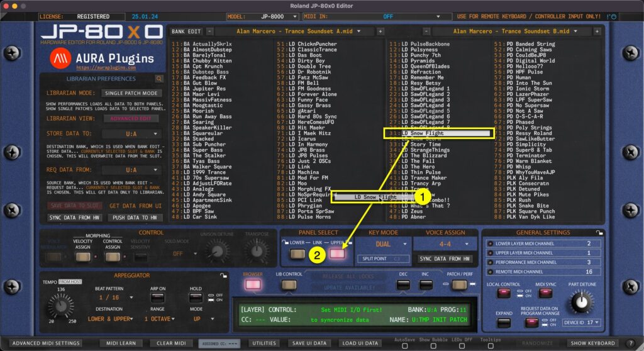The image size is (644, 351).
Task: Click the Upper Layer MIDI Channel LED
Action: click(x=490, y=253)
